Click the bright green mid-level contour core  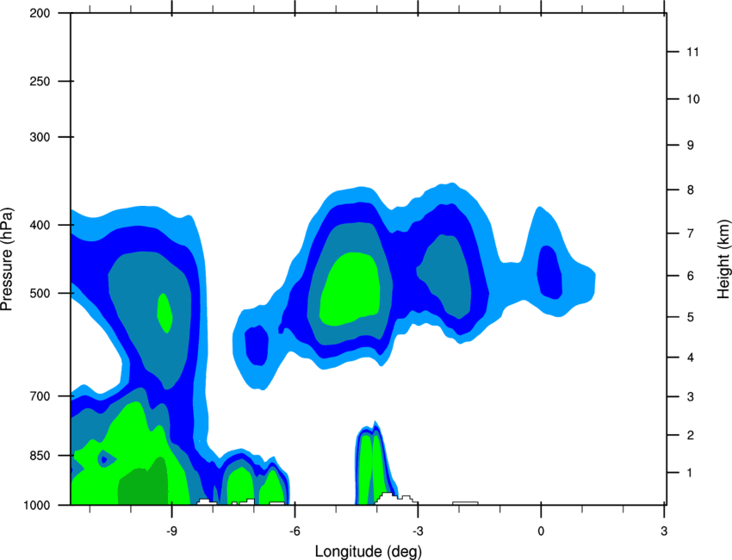(350, 289)
